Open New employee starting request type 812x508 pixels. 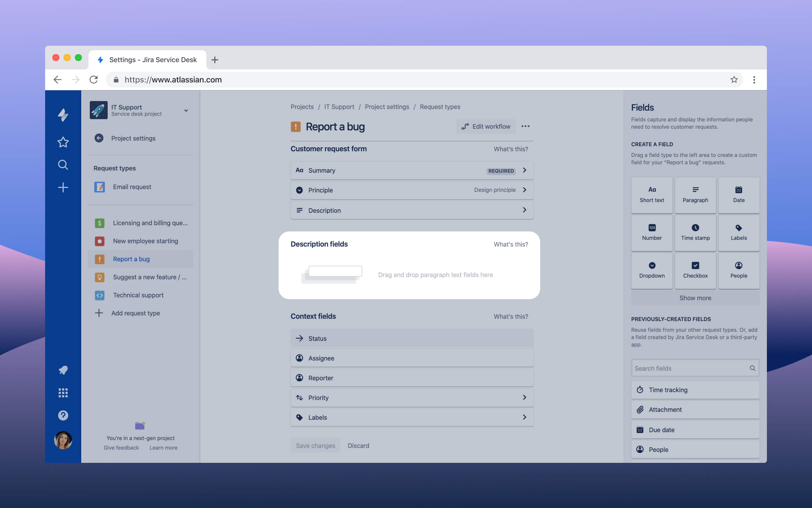[x=140, y=241]
